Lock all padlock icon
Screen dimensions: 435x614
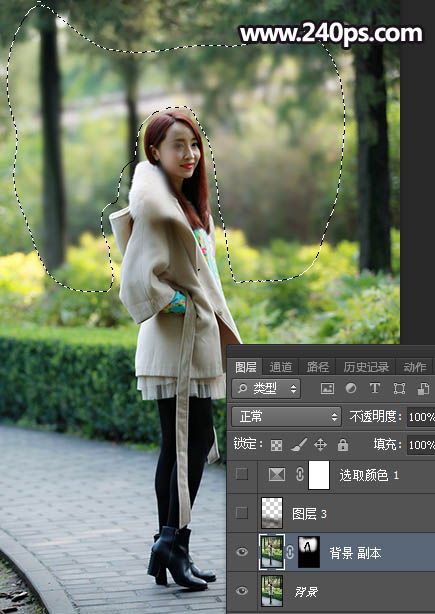tap(343, 444)
